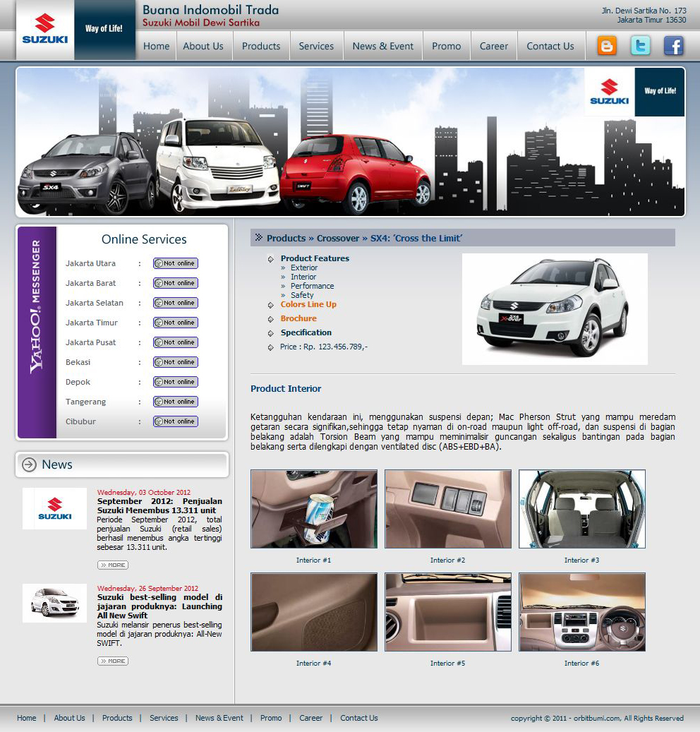Open the Interior #1 cup holder thumbnail
700x732 pixels.
(314, 509)
